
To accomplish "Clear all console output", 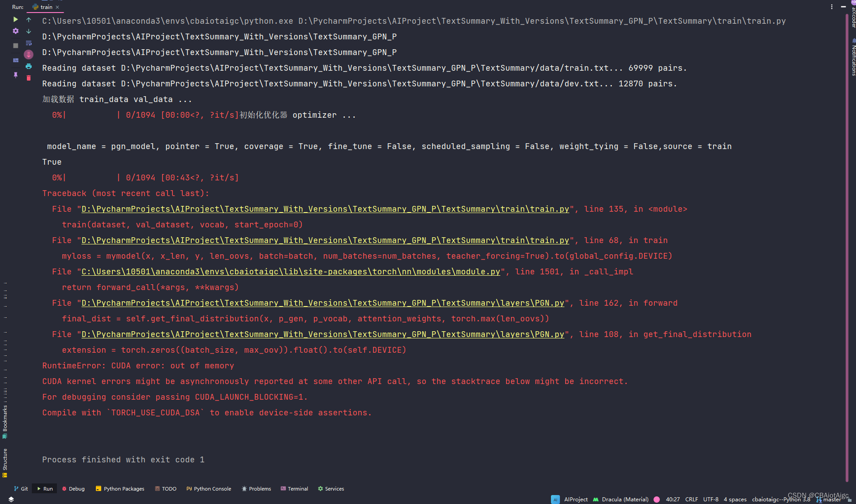I will click(x=29, y=78).
